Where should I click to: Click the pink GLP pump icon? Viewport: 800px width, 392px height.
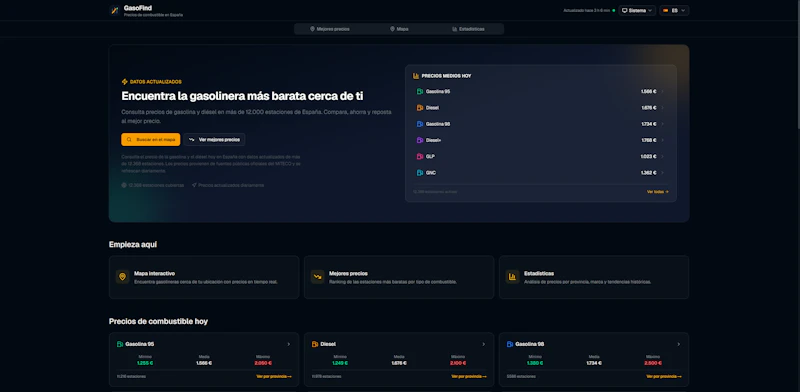point(420,156)
